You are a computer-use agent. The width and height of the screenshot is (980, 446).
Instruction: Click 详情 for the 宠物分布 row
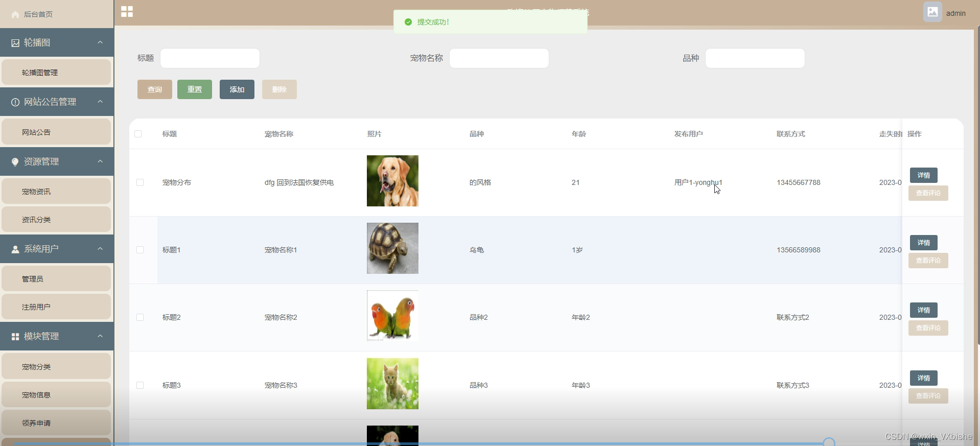tap(924, 175)
